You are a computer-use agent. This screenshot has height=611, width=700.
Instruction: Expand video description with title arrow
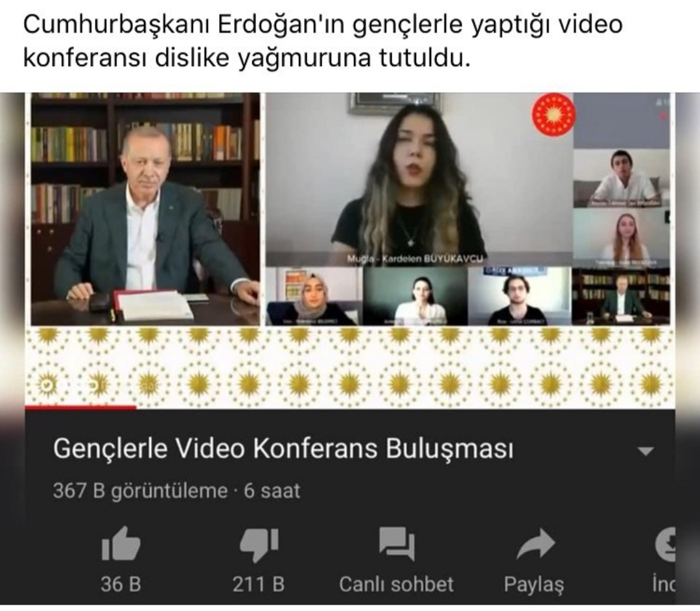pos(646,451)
